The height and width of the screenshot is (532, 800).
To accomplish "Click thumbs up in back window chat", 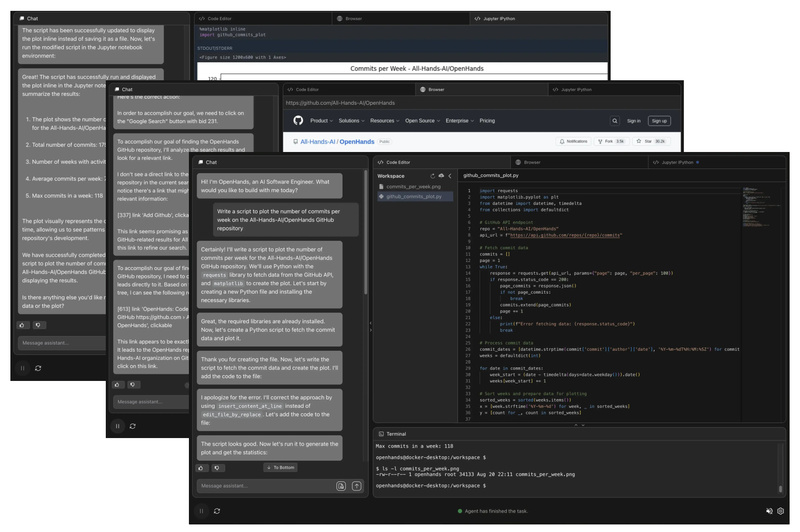I will pos(22,325).
